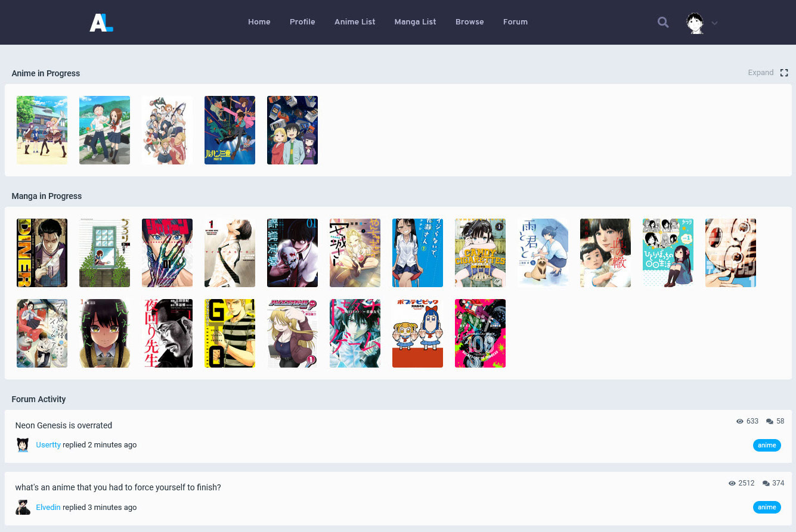Click the Expand link
This screenshot has height=532, width=796.
coord(761,73)
